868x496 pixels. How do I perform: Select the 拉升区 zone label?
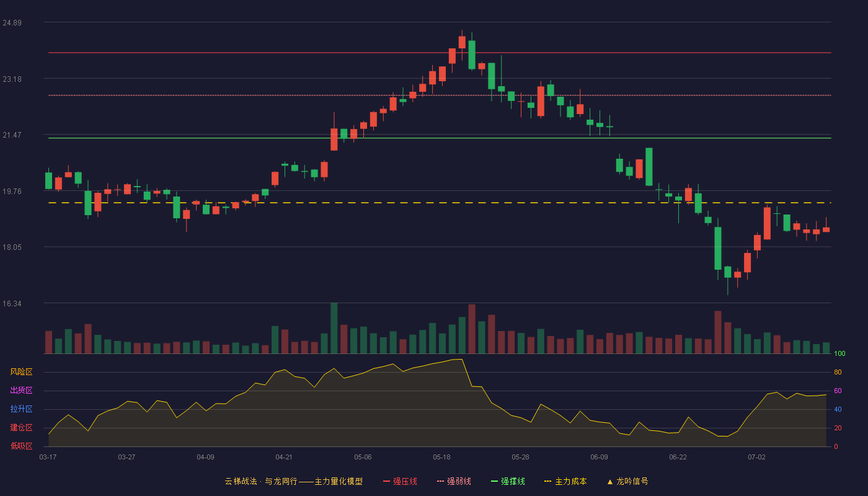pyautogui.click(x=21, y=409)
